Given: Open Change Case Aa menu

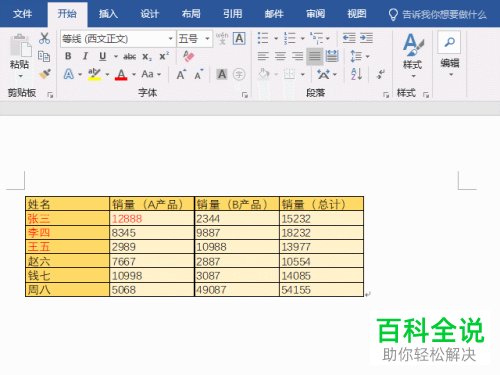Looking at the screenshot, I should pos(151,74).
